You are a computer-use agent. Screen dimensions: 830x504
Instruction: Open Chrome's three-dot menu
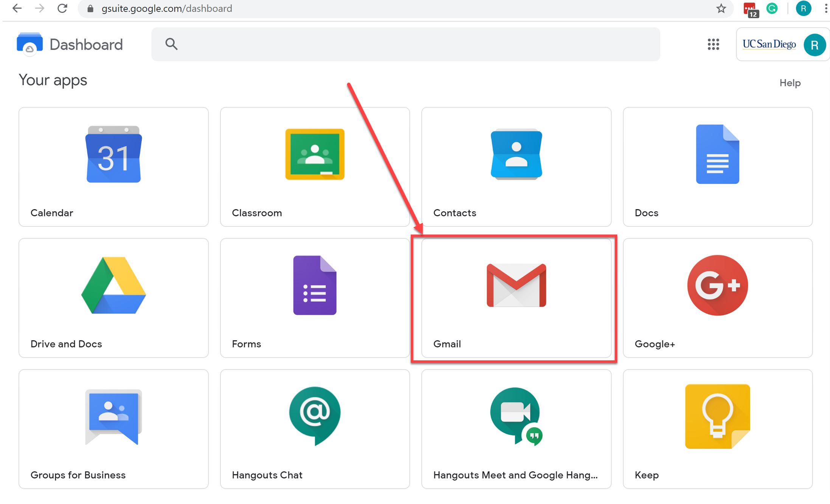[825, 8]
